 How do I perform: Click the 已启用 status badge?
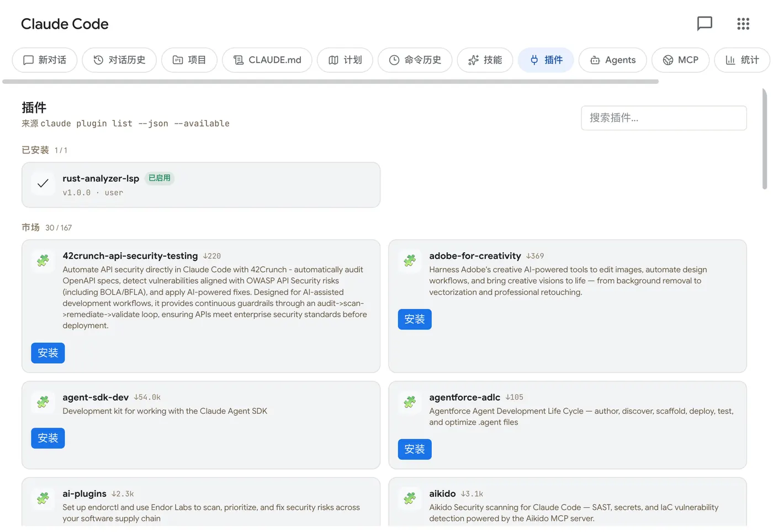coord(160,178)
